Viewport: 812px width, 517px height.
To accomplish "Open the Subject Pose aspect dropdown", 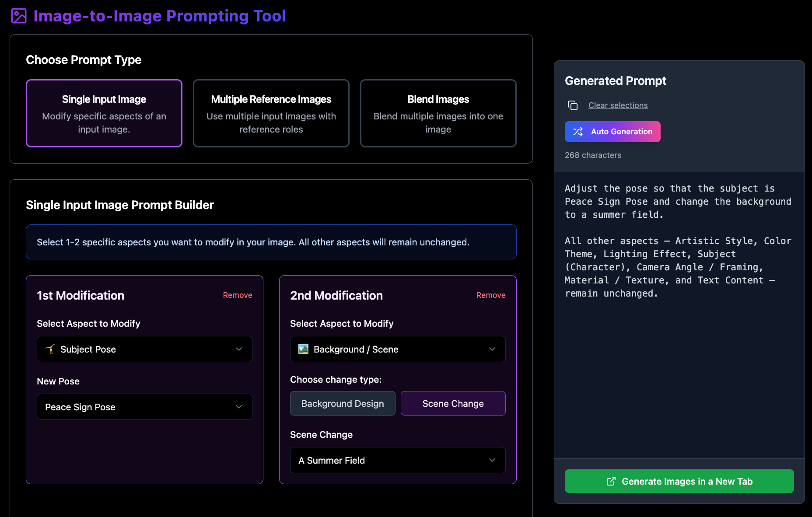I will point(144,349).
